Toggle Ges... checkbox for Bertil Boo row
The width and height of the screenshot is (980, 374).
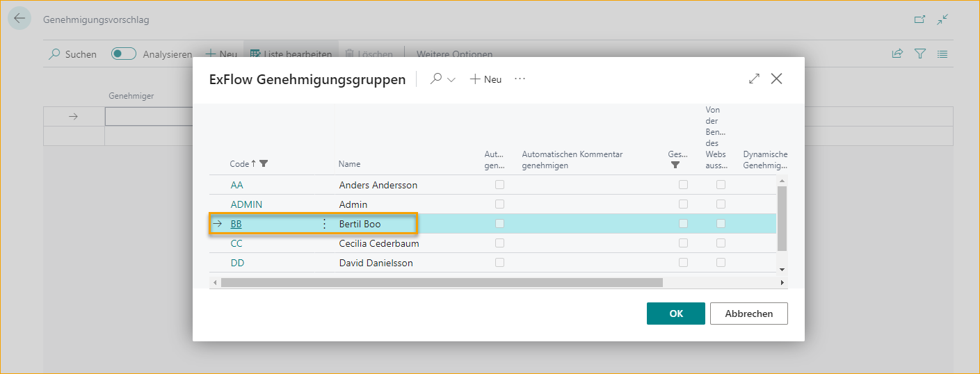(x=683, y=224)
